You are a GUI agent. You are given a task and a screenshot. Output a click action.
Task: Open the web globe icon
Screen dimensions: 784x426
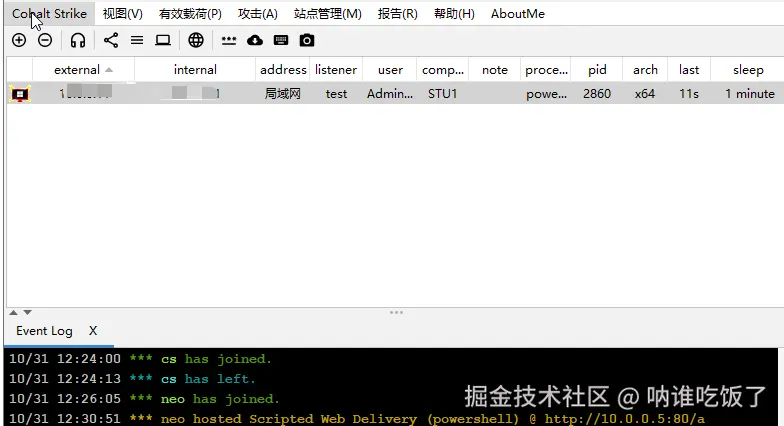(196, 40)
